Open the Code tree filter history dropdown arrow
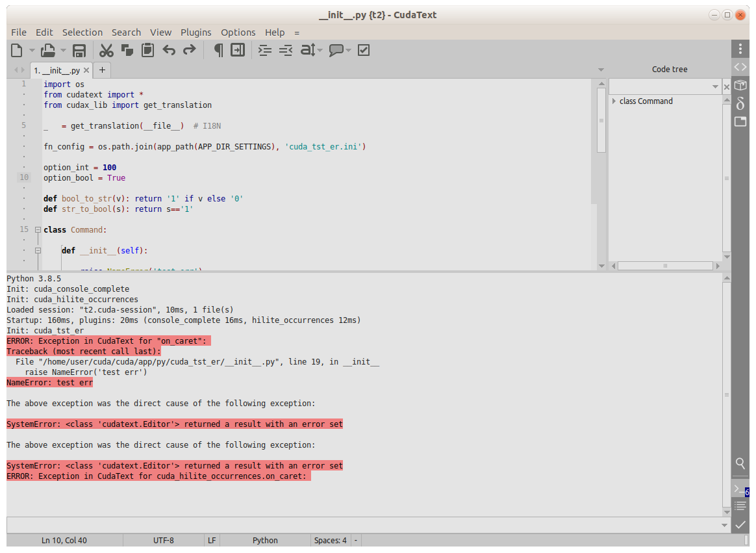Image resolution: width=756 pixels, height=553 pixels. (715, 87)
